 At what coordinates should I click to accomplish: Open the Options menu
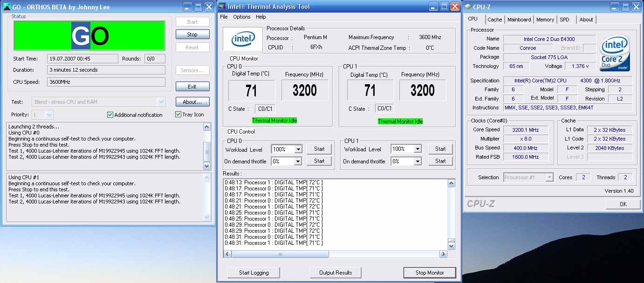pyautogui.click(x=242, y=17)
